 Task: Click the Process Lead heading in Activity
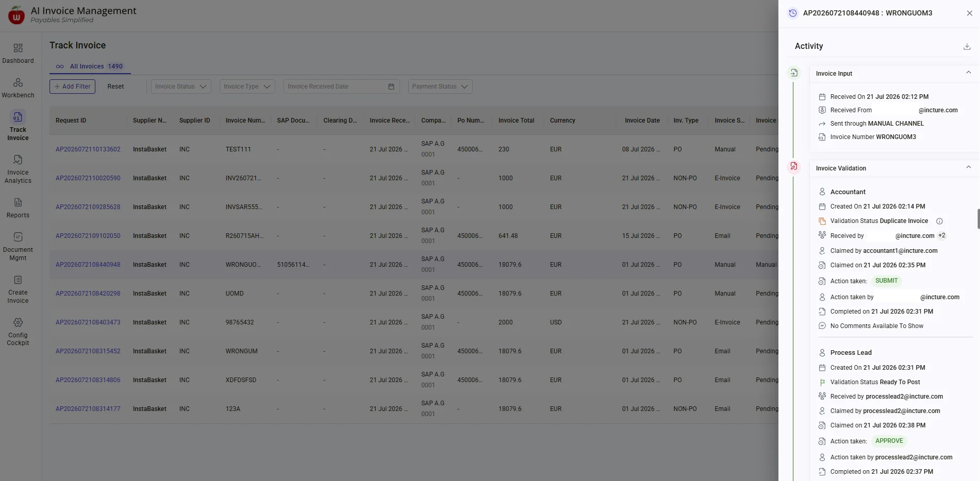click(x=851, y=353)
